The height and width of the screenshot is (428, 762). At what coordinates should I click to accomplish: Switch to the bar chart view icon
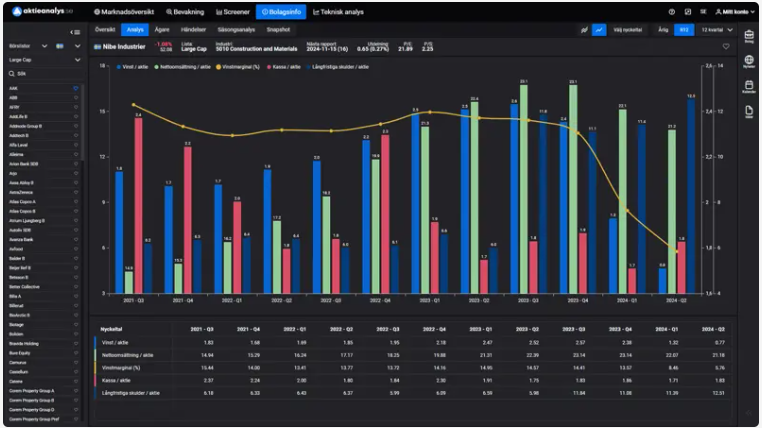[583, 30]
